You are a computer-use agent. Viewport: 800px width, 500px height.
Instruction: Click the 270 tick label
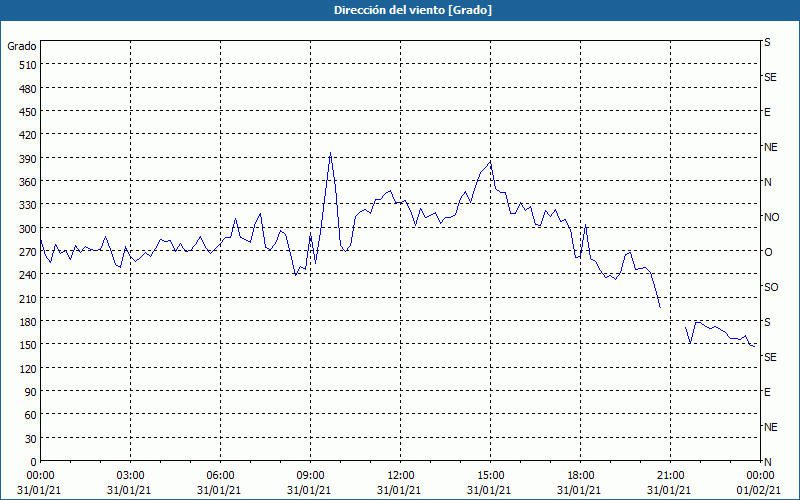click(28, 252)
